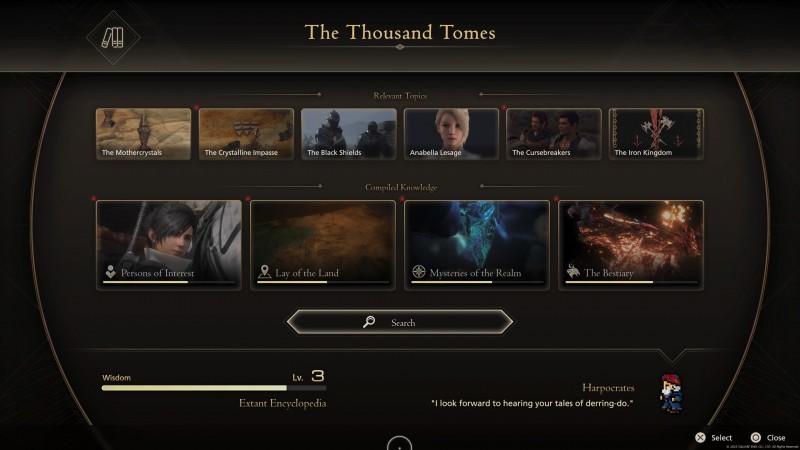
Task: View the Anabella Lesage entry
Action: [x=451, y=134]
